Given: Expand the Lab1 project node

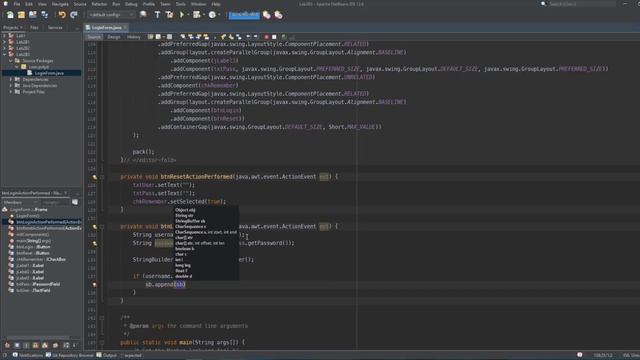Looking at the screenshot, I should point(4,36).
